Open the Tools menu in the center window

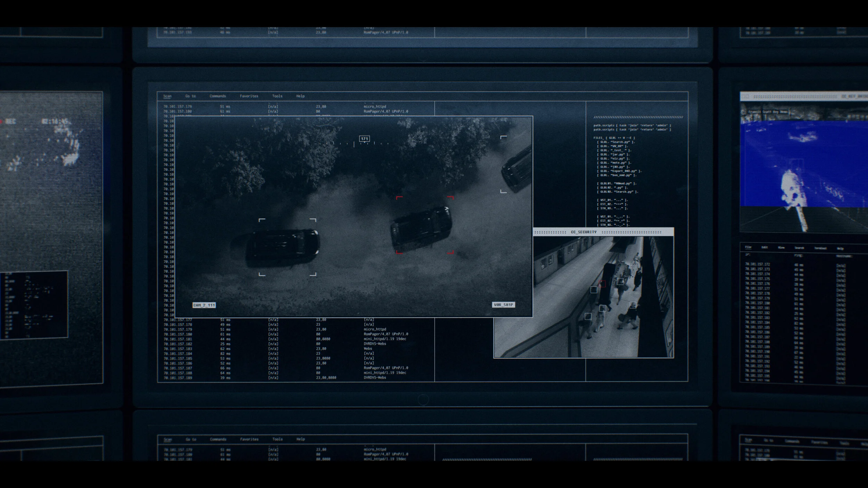(277, 96)
